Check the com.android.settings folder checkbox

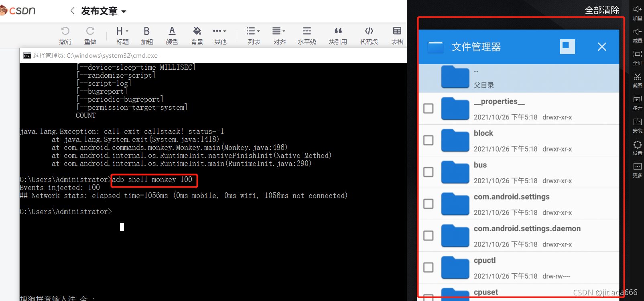tap(429, 204)
